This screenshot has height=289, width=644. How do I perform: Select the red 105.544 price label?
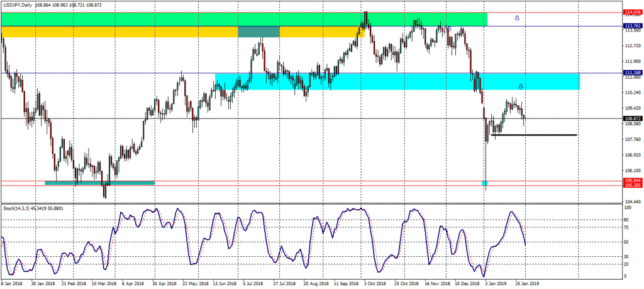tap(632, 180)
